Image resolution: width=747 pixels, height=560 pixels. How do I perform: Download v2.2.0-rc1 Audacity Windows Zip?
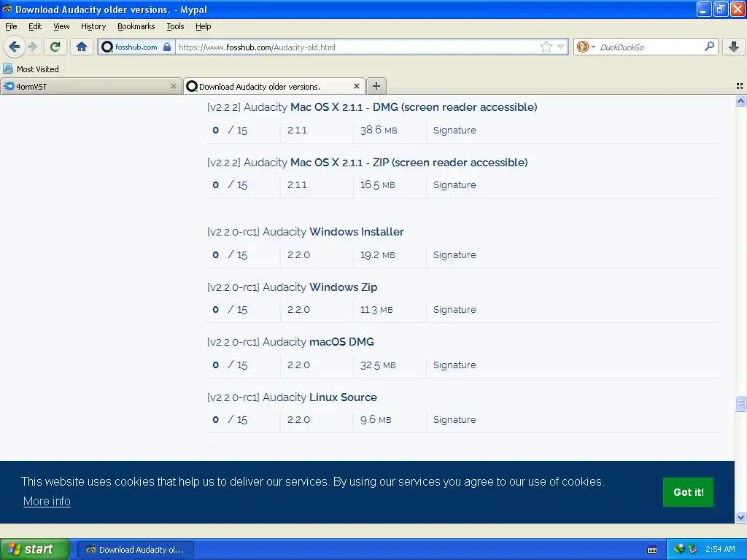pos(292,287)
